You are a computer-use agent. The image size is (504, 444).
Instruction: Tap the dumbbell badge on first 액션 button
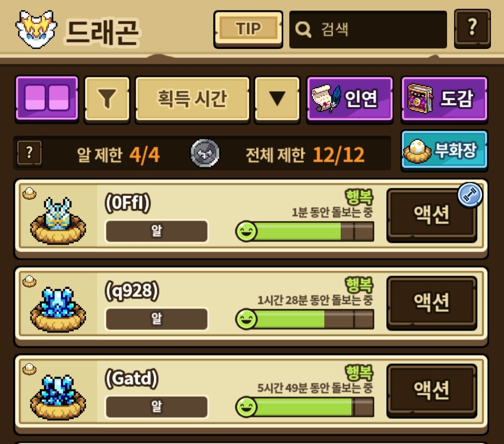click(x=469, y=195)
